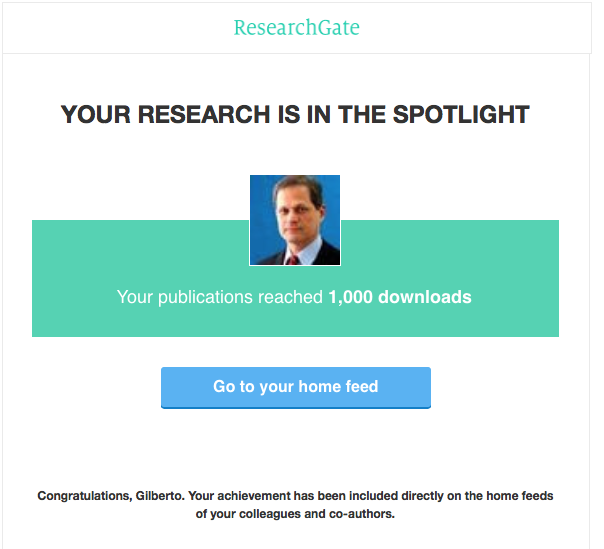Click the ResearchGate logo in the header
604x549 pixels.
tap(297, 28)
